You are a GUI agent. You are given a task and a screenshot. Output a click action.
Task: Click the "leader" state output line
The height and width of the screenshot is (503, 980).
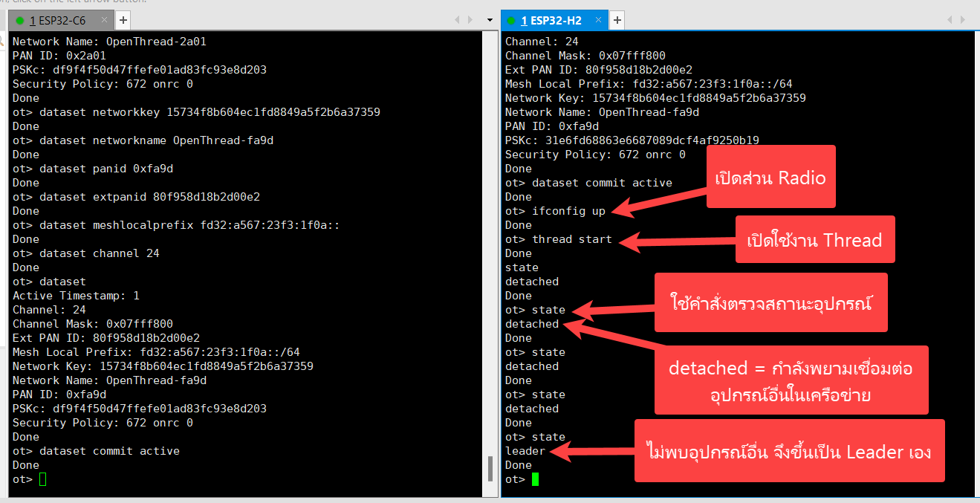[x=525, y=451]
